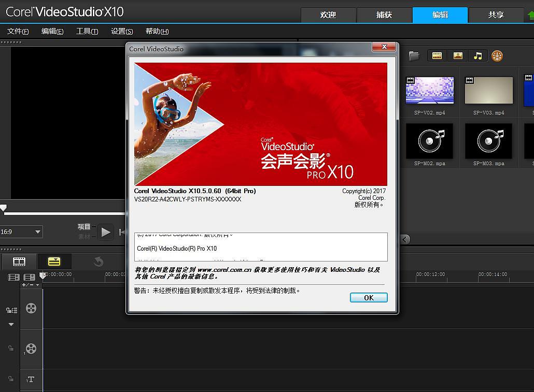The image size is (534, 392).
Task: Select 项目 playback mode
Action: [84, 227]
